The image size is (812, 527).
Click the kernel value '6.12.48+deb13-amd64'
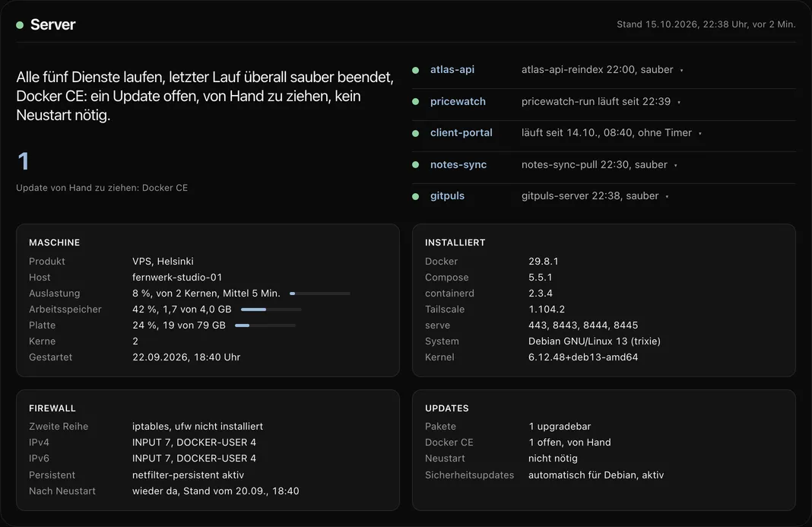tap(583, 357)
